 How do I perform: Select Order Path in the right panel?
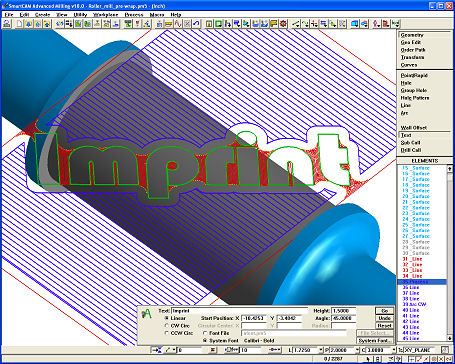413,50
